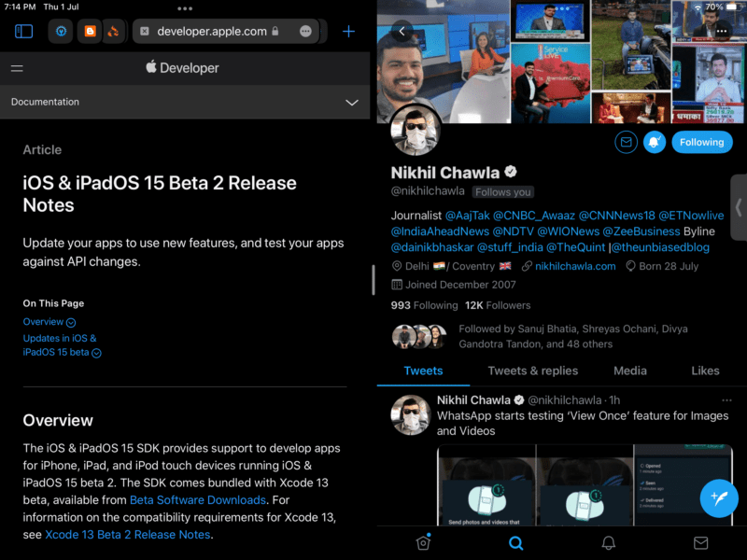Open @ZeeBusiness mention in bio
The height and width of the screenshot is (560, 747).
tap(641, 231)
